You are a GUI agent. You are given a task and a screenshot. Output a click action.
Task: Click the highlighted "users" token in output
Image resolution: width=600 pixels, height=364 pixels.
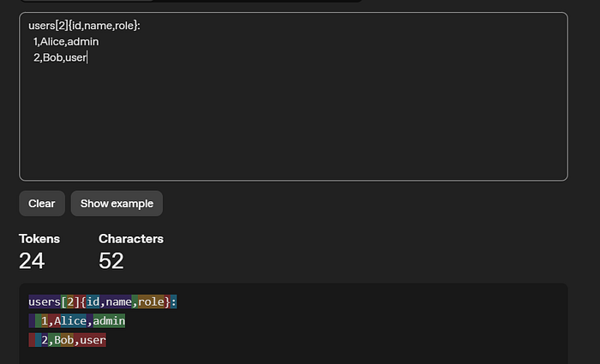click(45, 301)
